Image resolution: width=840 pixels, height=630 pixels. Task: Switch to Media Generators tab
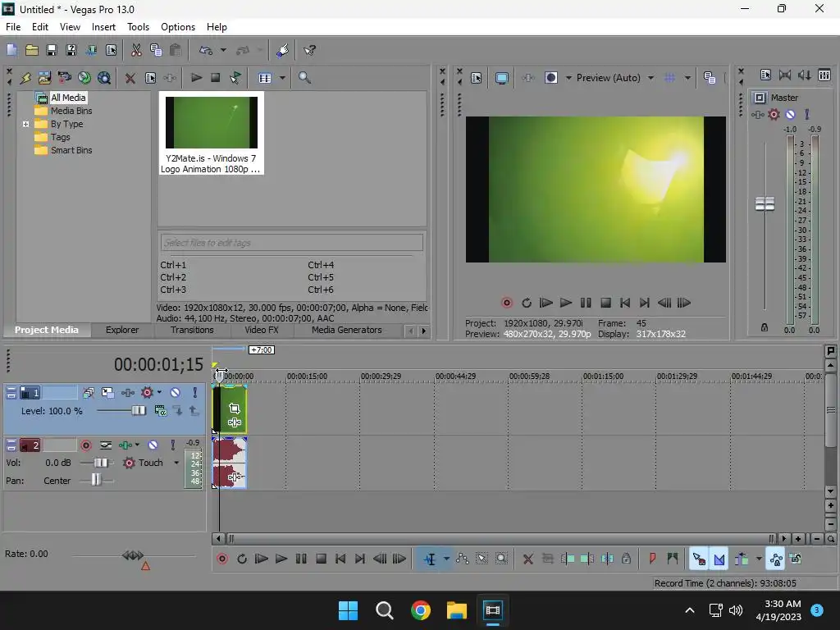347,330
